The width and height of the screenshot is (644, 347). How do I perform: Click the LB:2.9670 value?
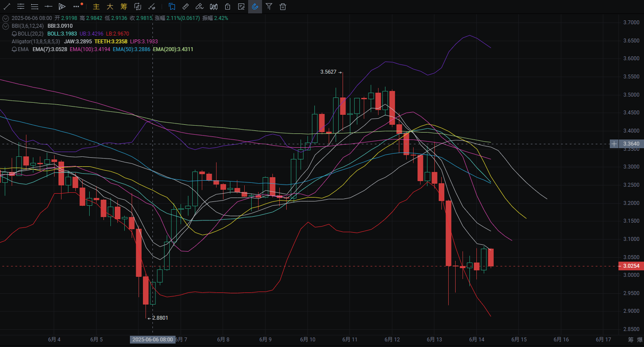[117, 34]
